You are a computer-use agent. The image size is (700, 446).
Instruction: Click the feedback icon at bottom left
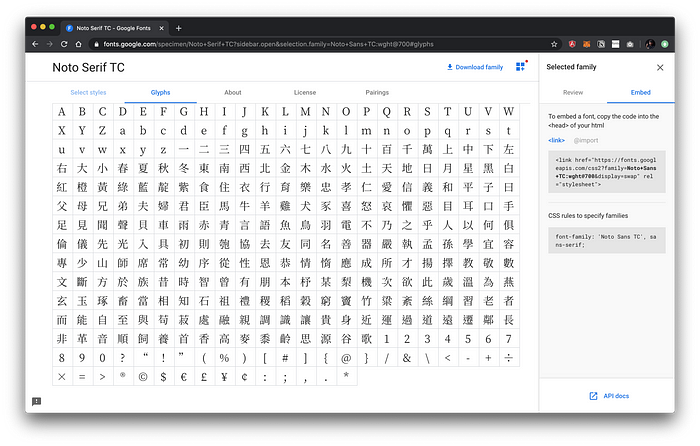[x=37, y=401]
